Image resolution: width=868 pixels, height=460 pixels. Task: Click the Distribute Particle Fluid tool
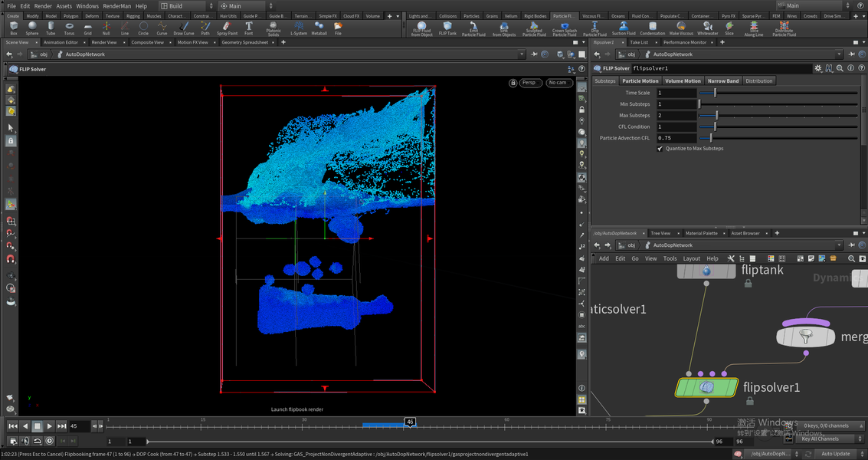point(784,29)
